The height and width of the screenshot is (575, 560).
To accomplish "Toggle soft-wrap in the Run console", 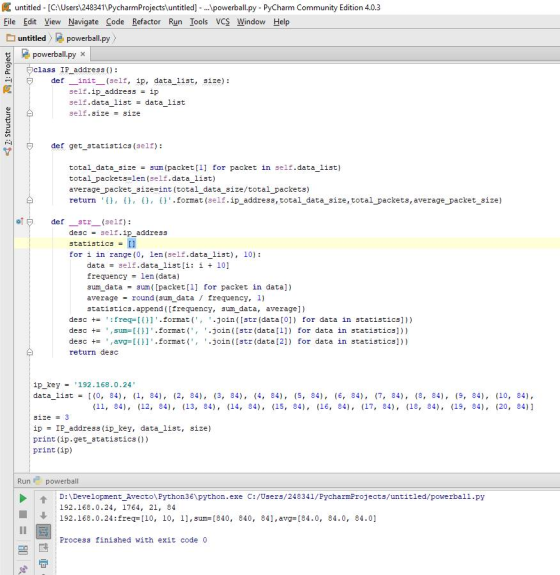I will pyautogui.click(x=43, y=531).
